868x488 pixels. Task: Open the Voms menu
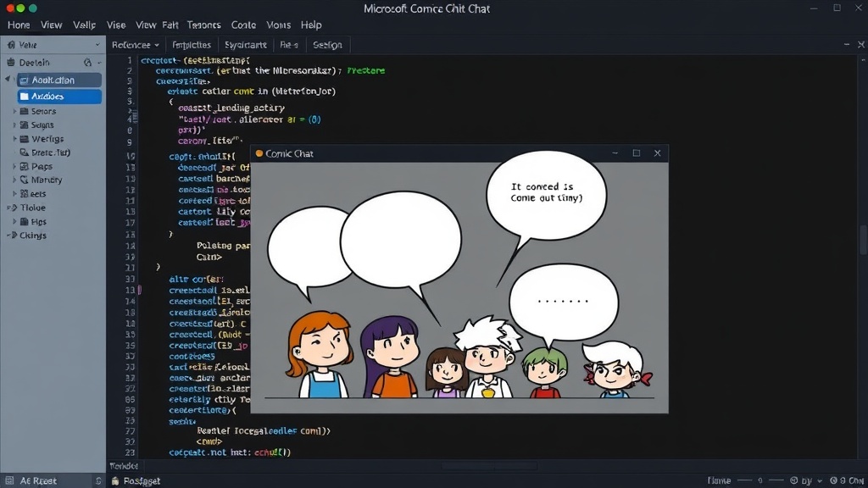pos(278,25)
